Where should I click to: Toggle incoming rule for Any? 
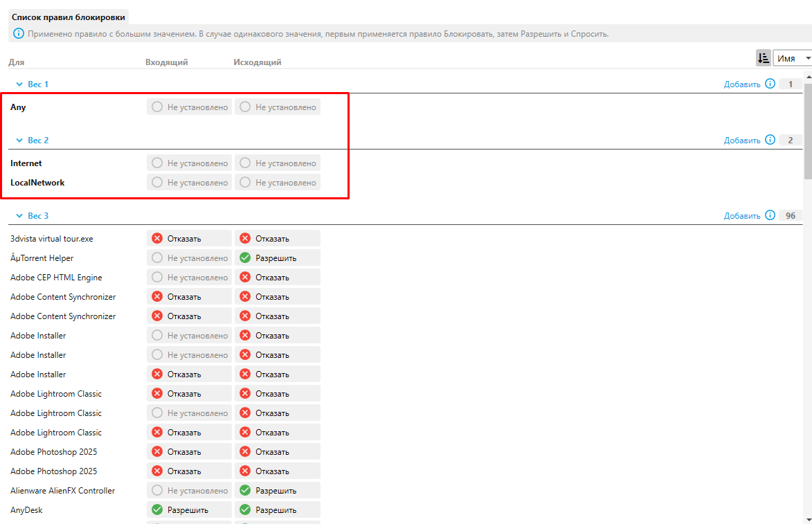[x=189, y=107]
